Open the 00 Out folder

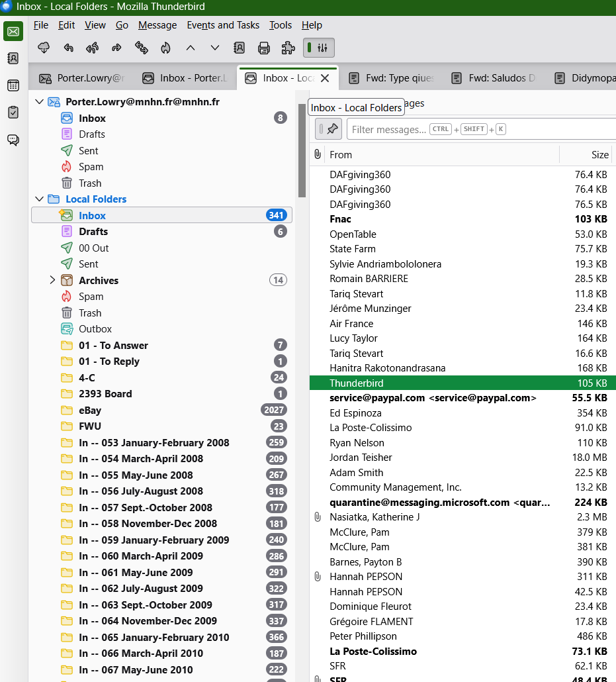tap(161, 248)
